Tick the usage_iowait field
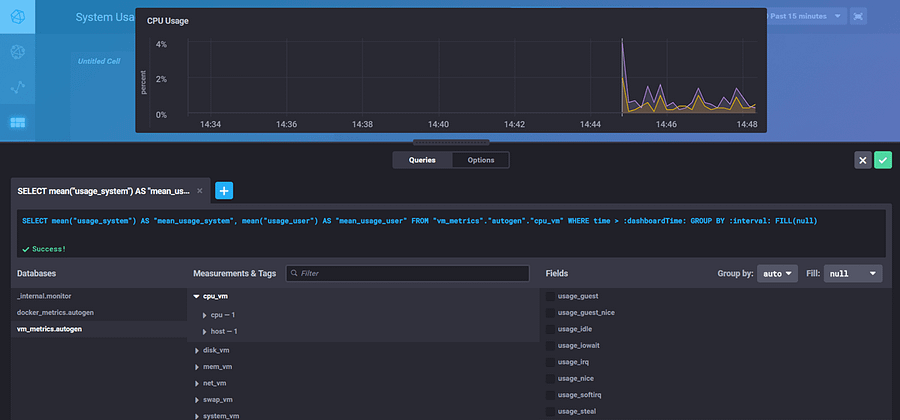900x420 pixels. pos(551,345)
